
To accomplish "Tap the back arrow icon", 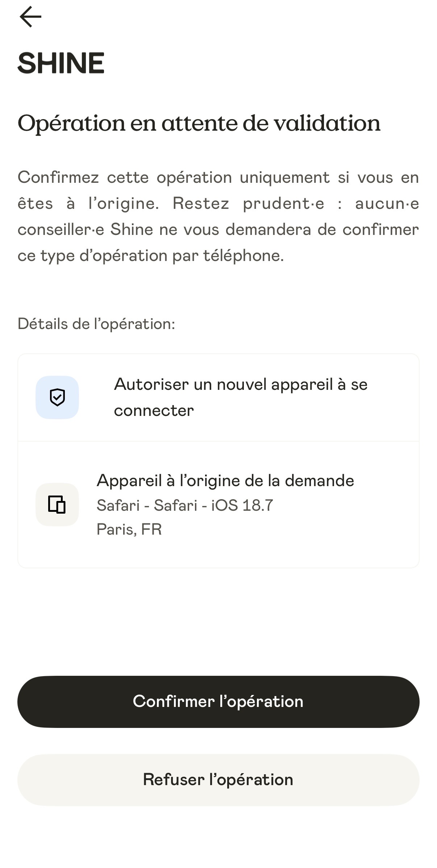I will 30,17.
